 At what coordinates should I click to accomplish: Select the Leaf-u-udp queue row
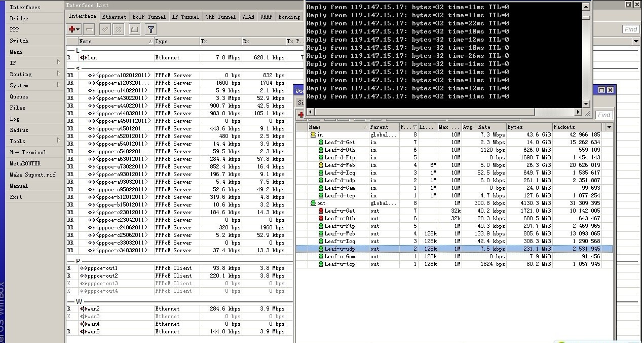[x=454, y=249]
